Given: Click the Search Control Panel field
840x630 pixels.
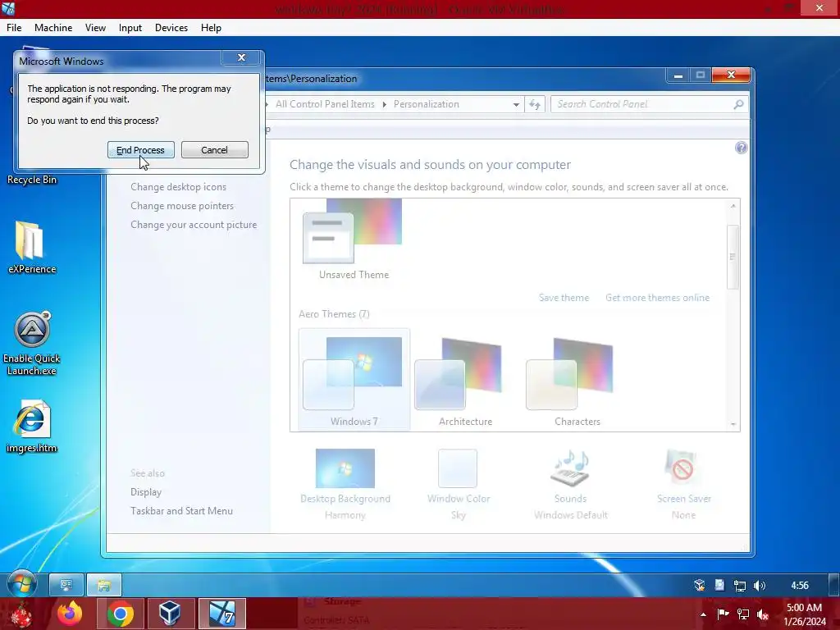Looking at the screenshot, I should point(643,104).
